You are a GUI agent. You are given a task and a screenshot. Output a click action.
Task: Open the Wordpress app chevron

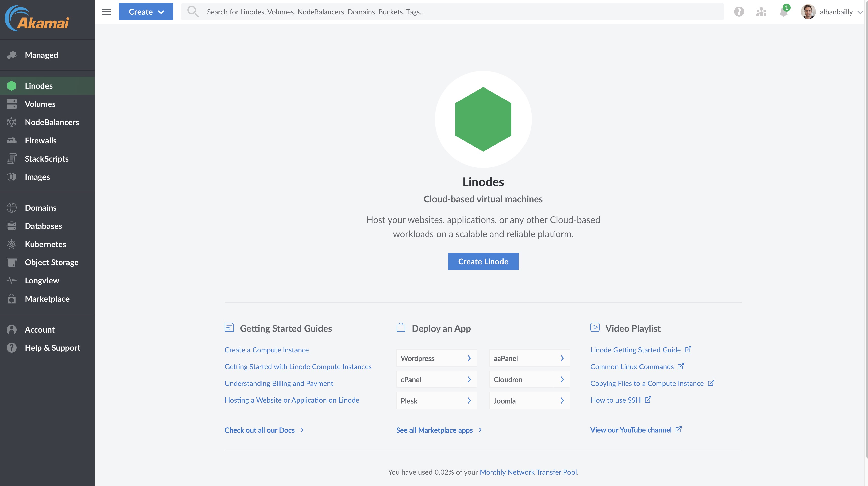pos(469,358)
